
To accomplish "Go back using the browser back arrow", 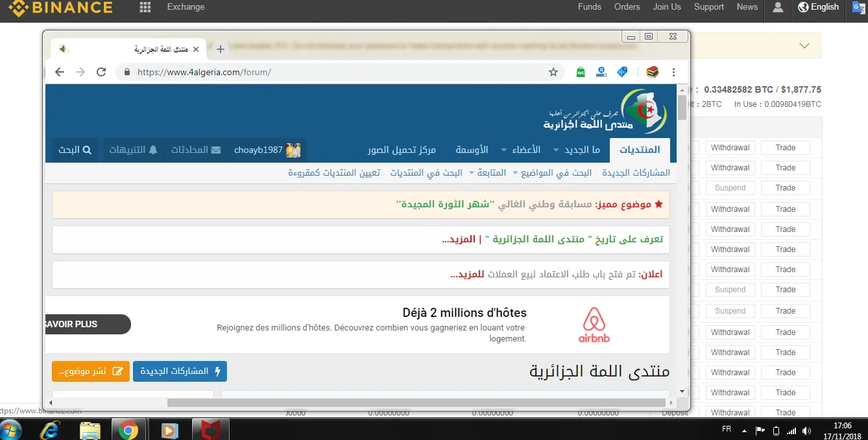I will 60,72.
